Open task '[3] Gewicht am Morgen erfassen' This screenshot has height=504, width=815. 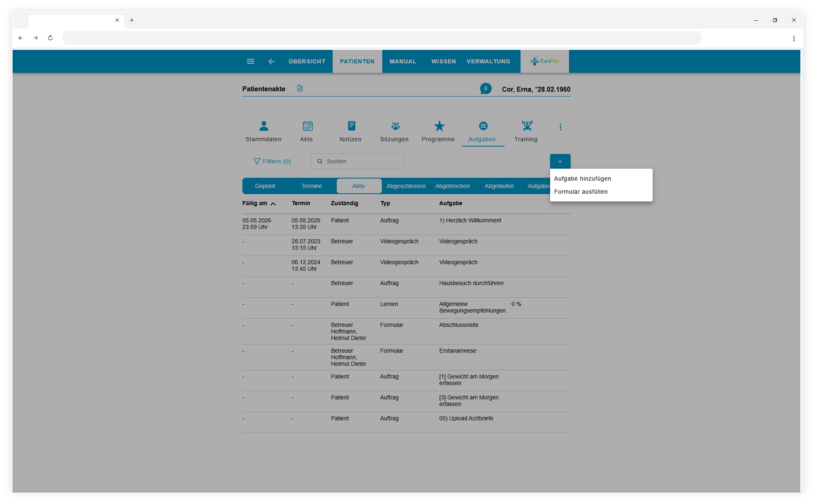point(406,401)
